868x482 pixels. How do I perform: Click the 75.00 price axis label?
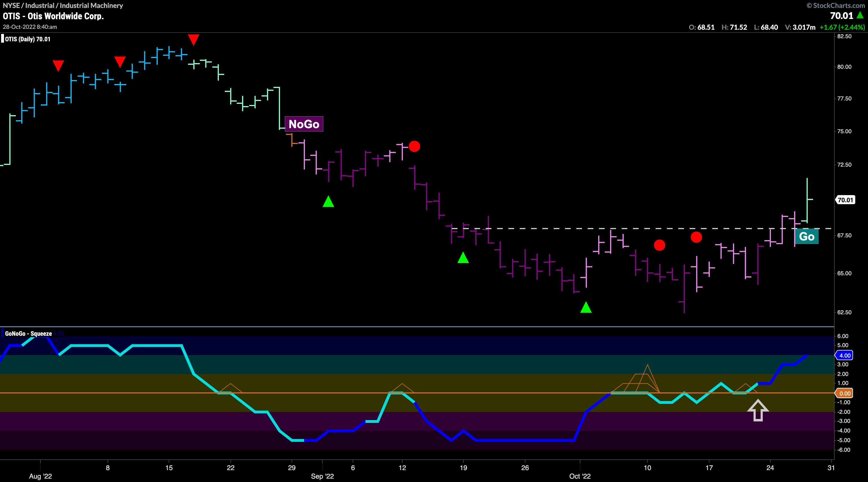845,131
